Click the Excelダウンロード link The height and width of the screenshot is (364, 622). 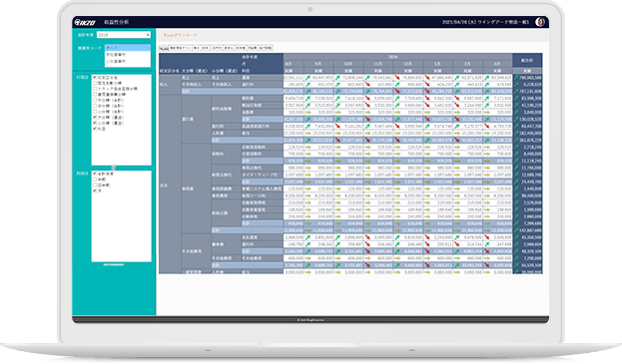[181, 35]
